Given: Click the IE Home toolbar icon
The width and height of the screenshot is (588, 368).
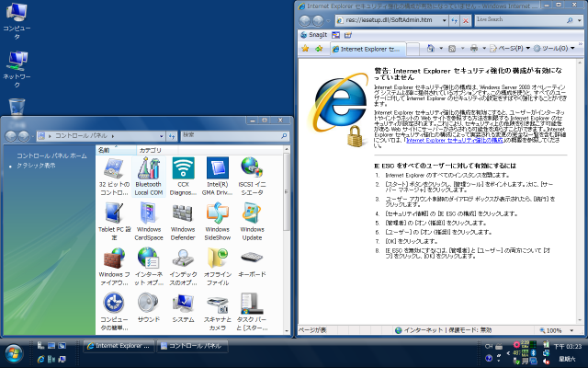Looking at the screenshot, I should (x=431, y=48).
